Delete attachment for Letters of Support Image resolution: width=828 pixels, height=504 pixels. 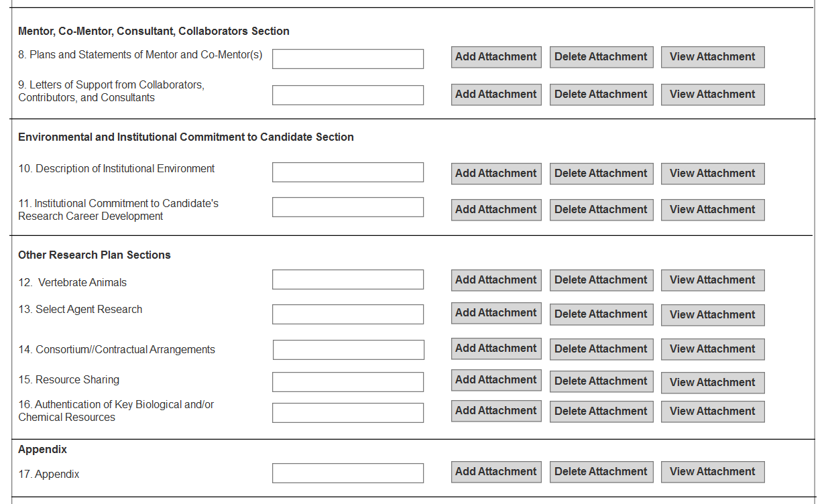(x=601, y=94)
